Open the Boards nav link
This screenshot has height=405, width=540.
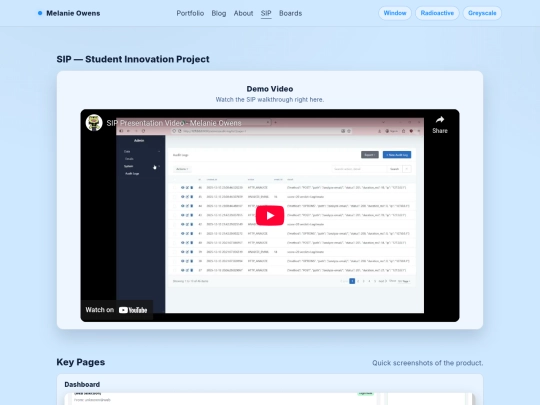[290, 13]
